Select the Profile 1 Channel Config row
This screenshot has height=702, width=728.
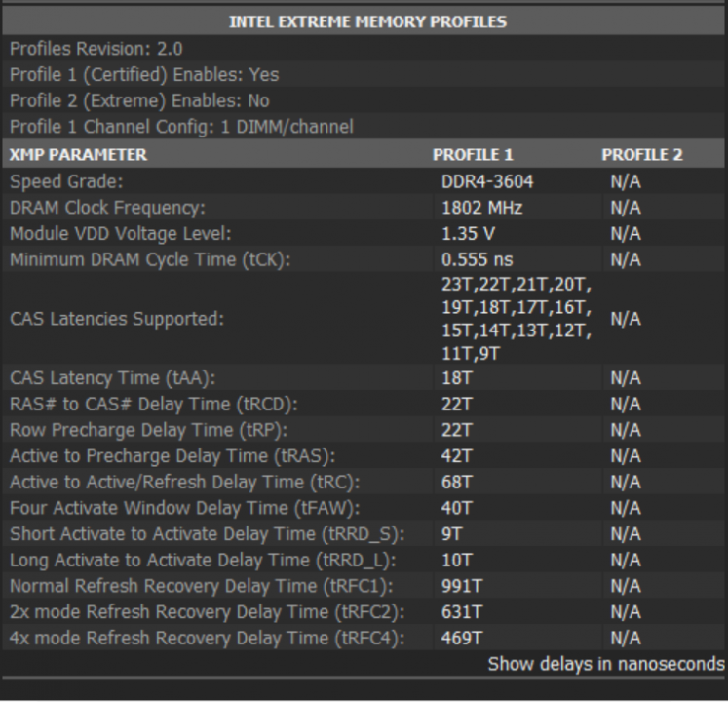(180, 127)
